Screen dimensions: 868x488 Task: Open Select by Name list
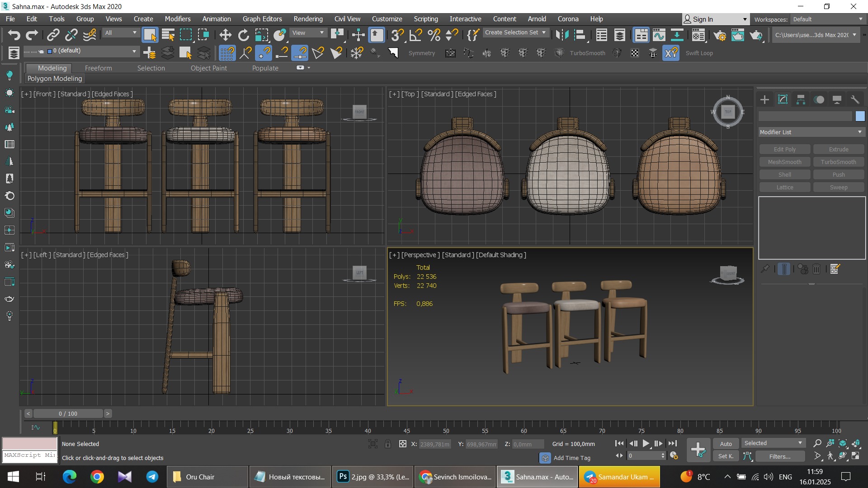(168, 35)
